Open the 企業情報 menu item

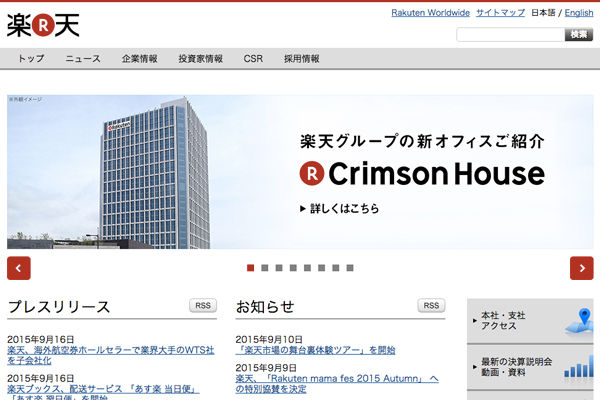pyautogui.click(x=140, y=59)
